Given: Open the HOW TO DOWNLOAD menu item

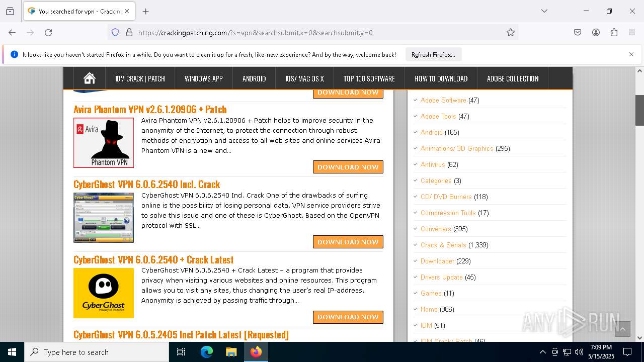Looking at the screenshot, I should 441,78.
